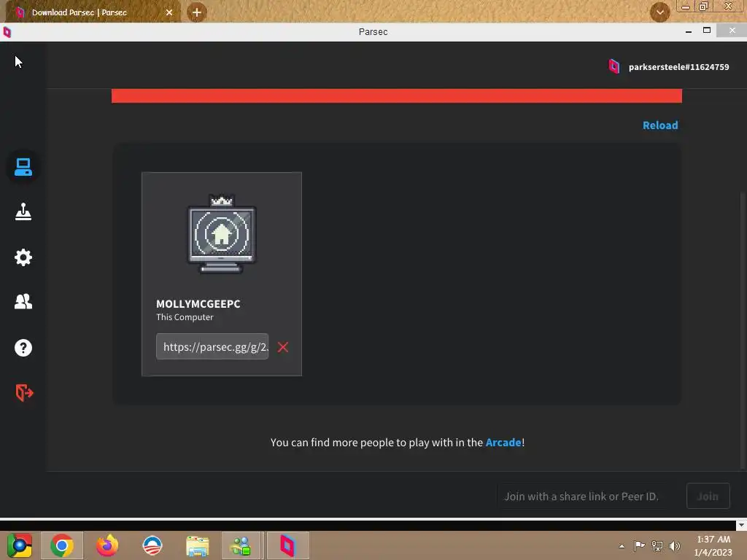The width and height of the screenshot is (747, 560).
Task: Click the Start button on taskbar
Action: [20, 545]
